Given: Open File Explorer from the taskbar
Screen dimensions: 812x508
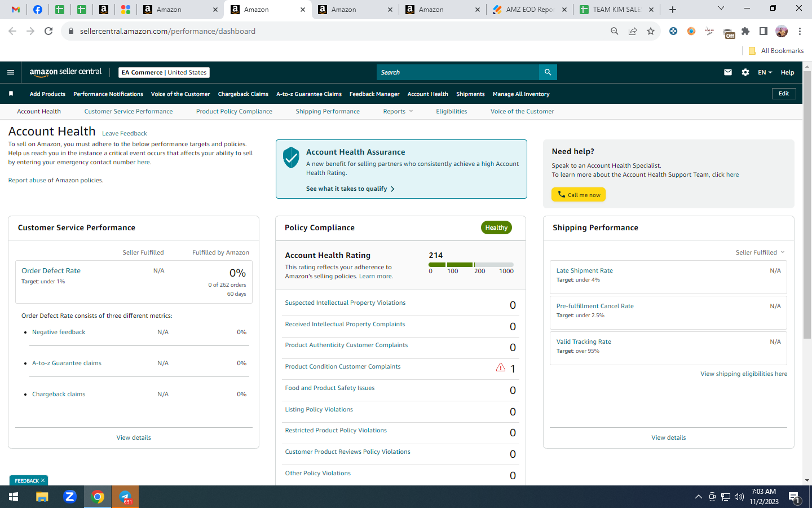Looking at the screenshot, I should [x=42, y=497].
